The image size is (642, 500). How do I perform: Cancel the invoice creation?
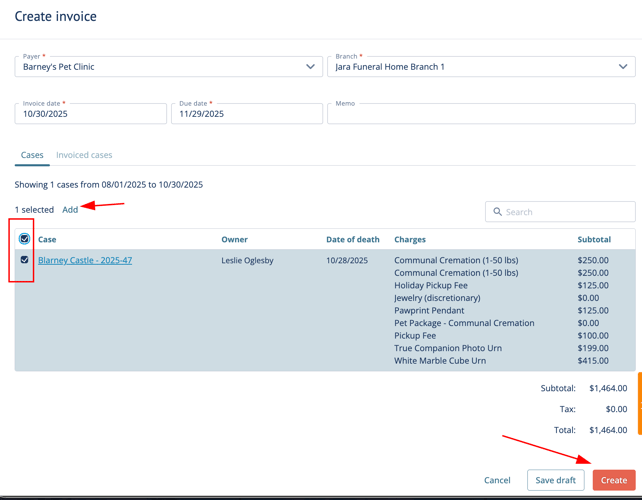pos(497,480)
